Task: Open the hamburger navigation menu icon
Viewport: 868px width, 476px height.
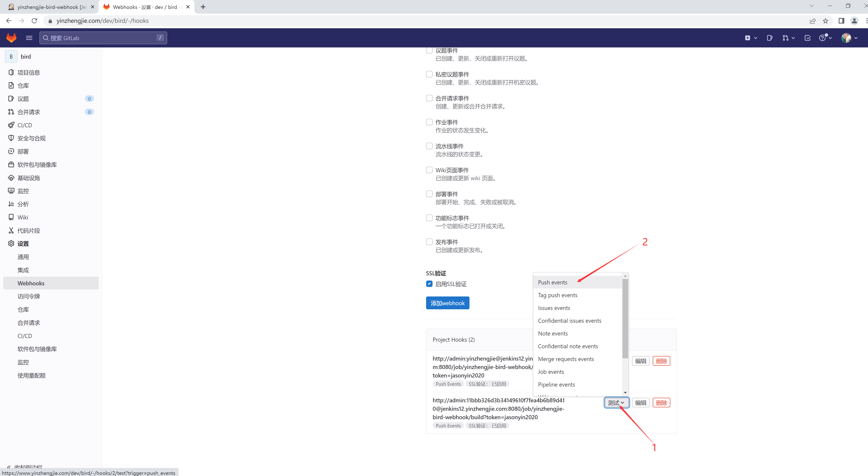Action: pos(29,38)
